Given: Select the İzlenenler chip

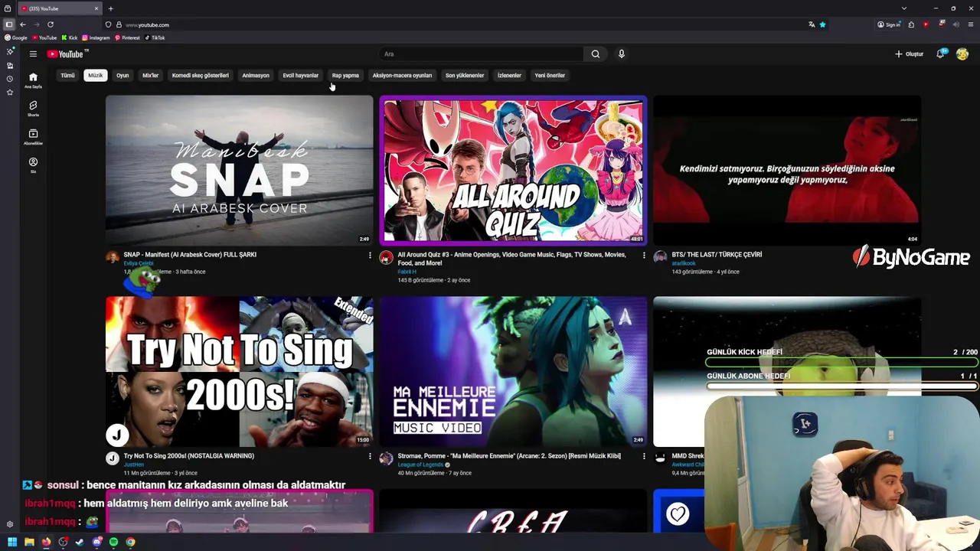Looking at the screenshot, I should [509, 75].
